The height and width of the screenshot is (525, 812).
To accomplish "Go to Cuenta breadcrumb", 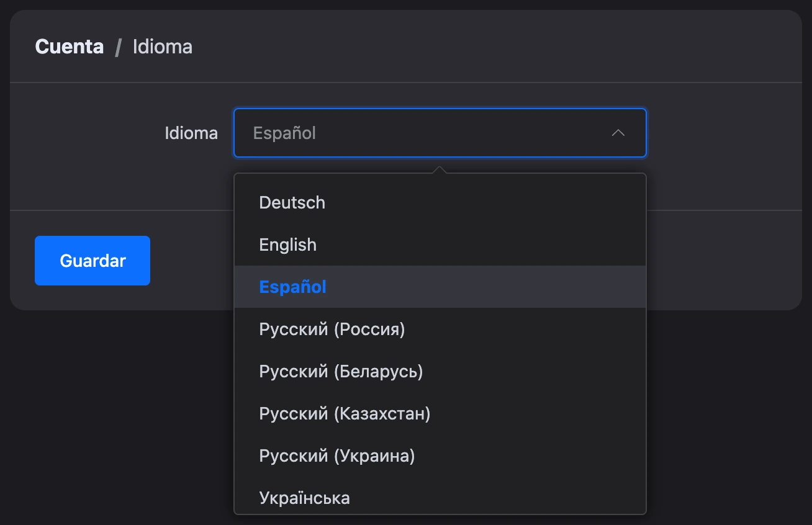I will 70,47.
